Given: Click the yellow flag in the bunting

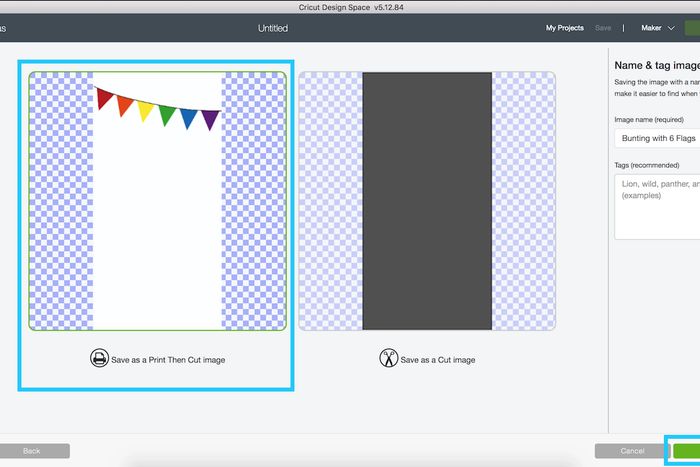Looking at the screenshot, I should 146,110.
